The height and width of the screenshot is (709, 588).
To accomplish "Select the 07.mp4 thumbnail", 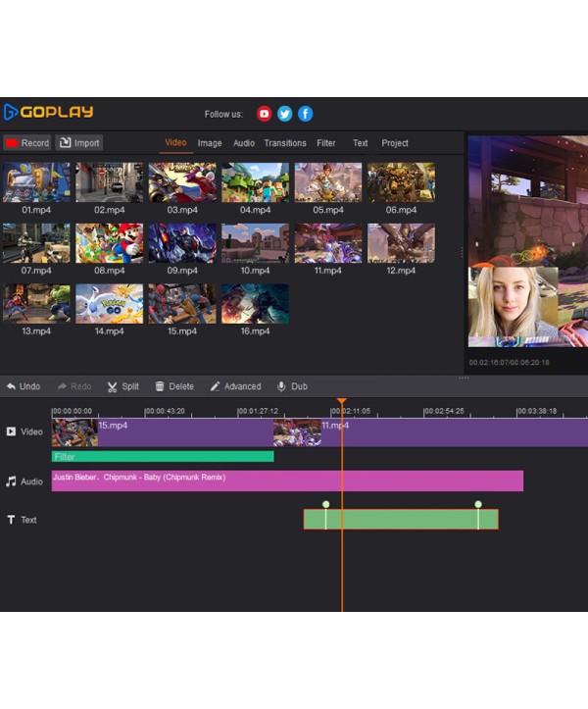I will pyautogui.click(x=36, y=243).
